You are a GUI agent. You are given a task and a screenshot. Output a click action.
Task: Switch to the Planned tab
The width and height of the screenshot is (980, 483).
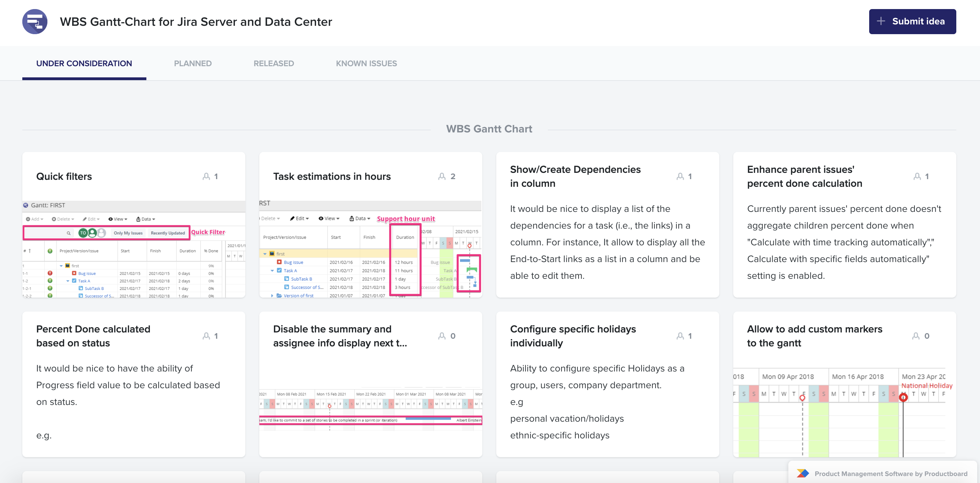point(192,63)
